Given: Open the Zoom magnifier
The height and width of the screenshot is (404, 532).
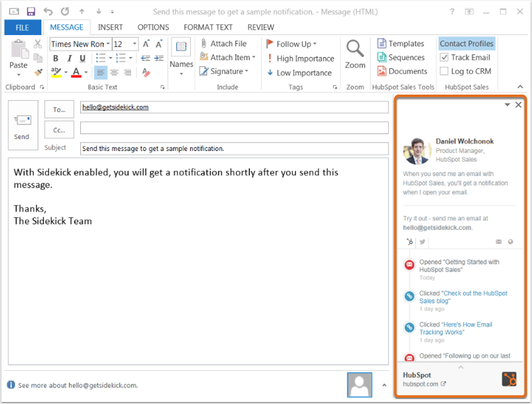Looking at the screenshot, I should click(355, 54).
